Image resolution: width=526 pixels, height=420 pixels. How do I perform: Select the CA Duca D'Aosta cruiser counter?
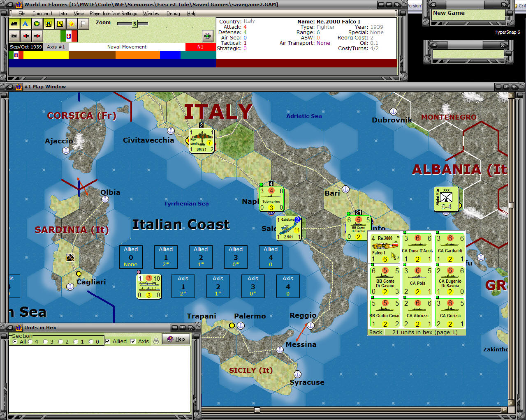(x=417, y=248)
